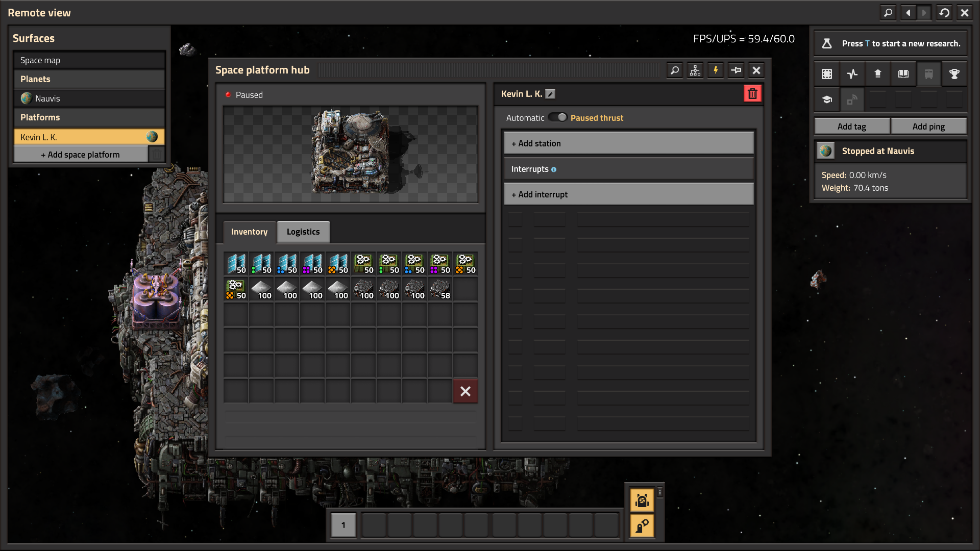This screenshot has width=980, height=551.
Task: Open the three-dot shortcut menu
Action: (x=660, y=492)
